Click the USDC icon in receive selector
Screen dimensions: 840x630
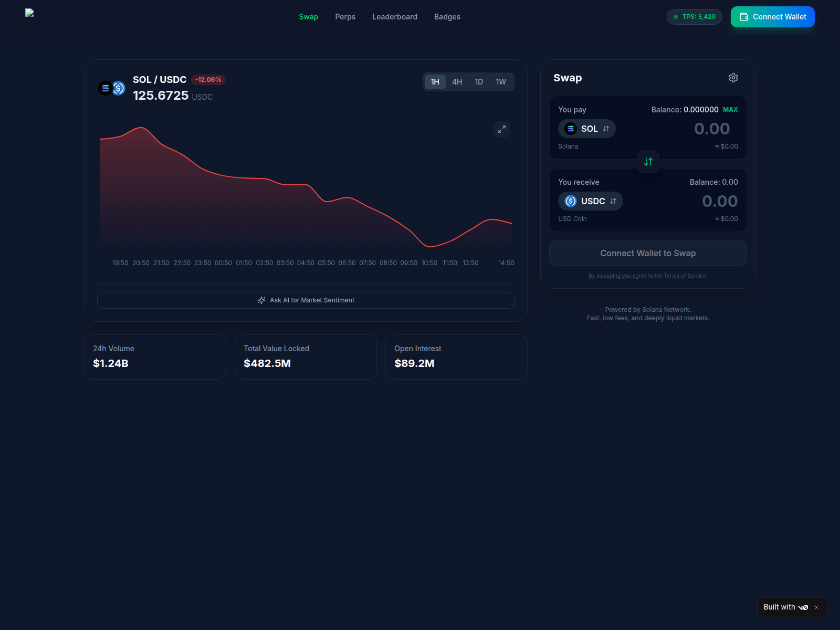point(571,201)
